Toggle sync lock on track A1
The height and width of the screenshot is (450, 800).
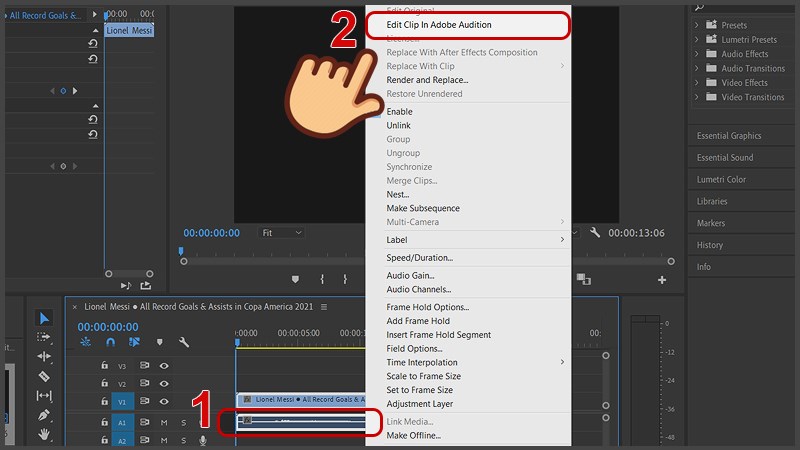(x=145, y=422)
